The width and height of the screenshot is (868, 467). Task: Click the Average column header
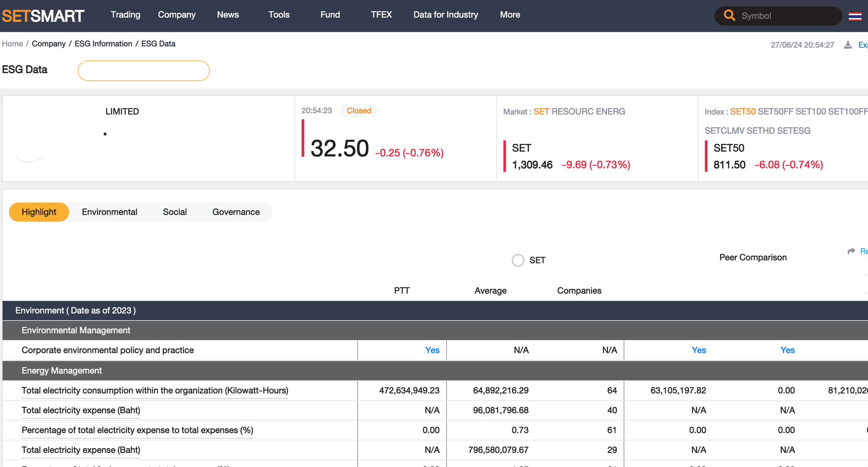click(490, 291)
